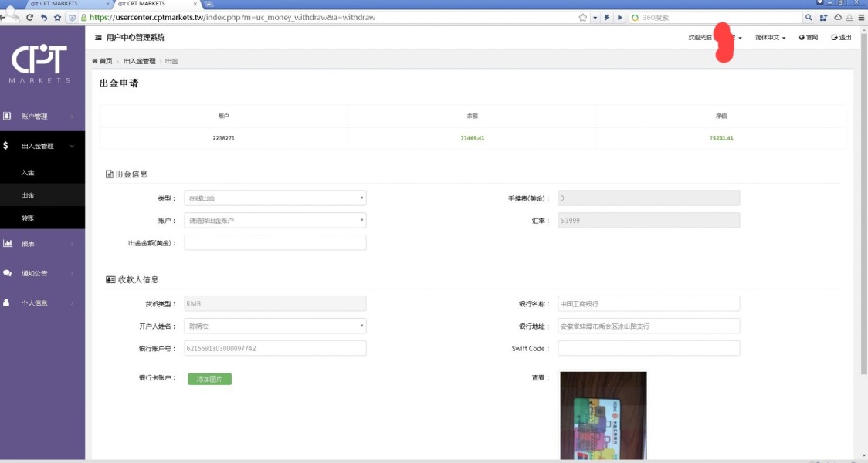The width and height of the screenshot is (868, 463).
Task: Click the 汇率 field showing 6.3999
Action: coord(649,220)
